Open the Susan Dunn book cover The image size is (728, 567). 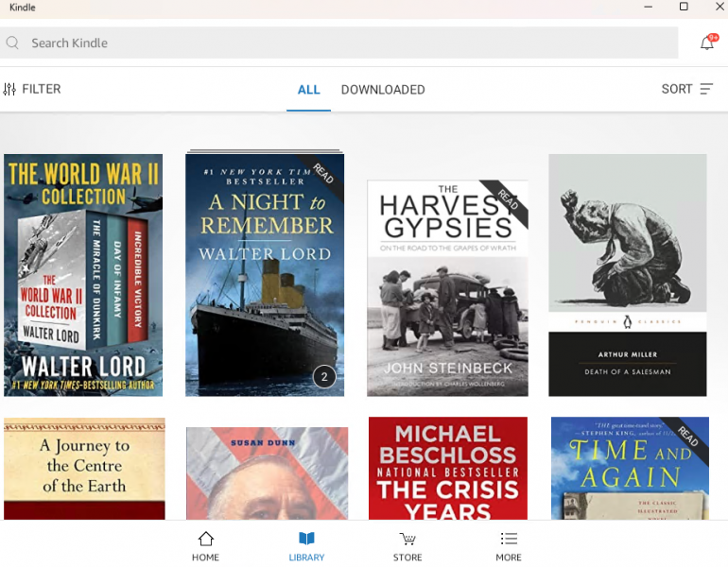[x=267, y=472]
